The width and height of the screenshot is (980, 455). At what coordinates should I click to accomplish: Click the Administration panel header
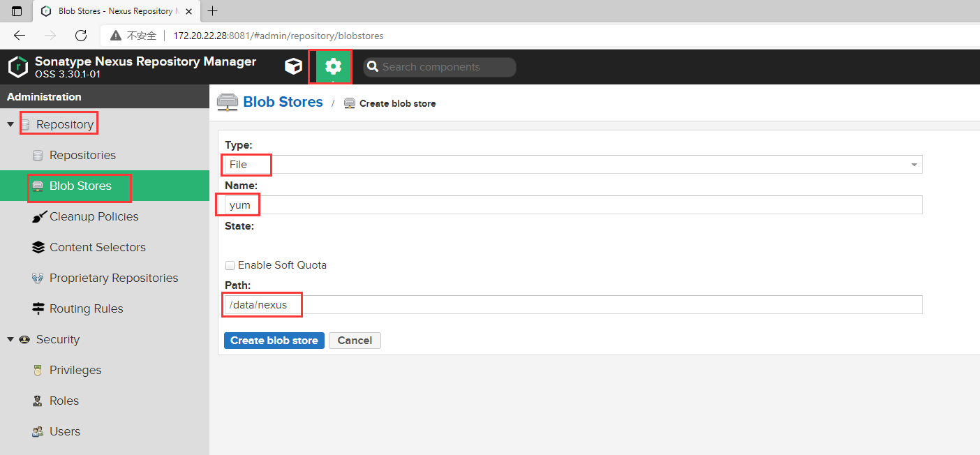(105, 96)
